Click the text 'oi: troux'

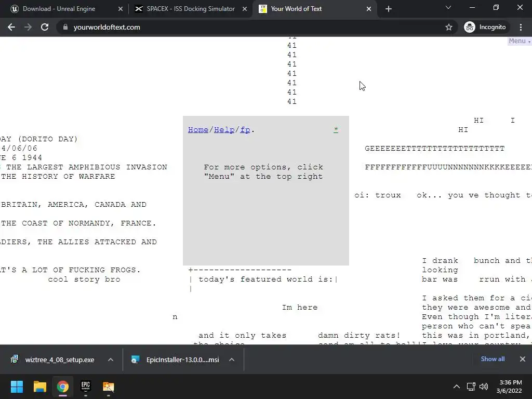(378, 195)
